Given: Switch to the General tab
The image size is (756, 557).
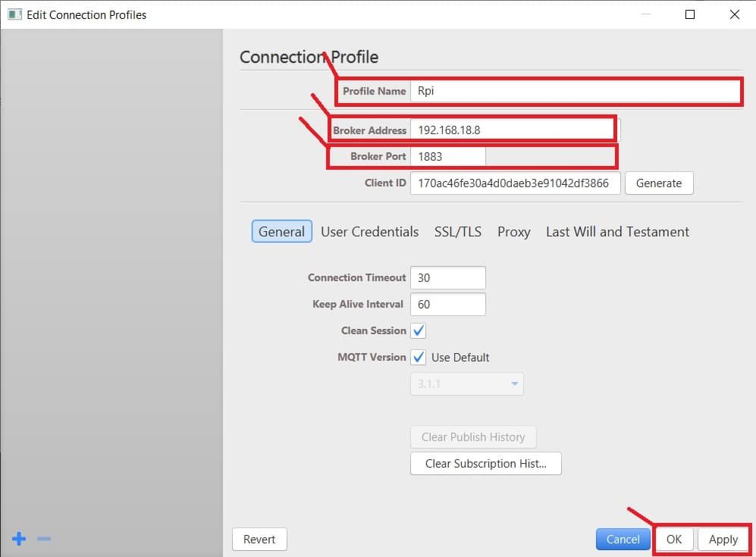Looking at the screenshot, I should tap(281, 231).
